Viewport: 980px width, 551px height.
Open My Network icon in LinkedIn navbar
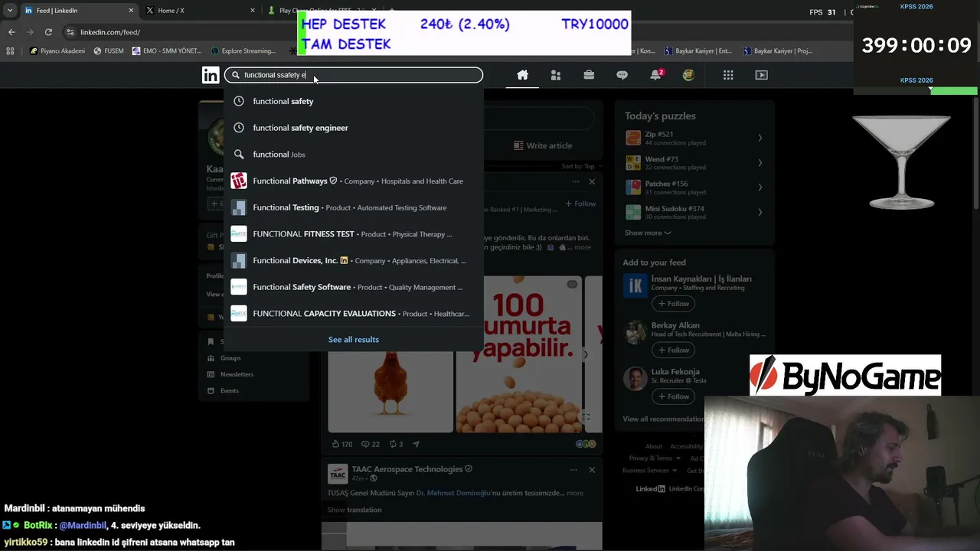(556, 75)
